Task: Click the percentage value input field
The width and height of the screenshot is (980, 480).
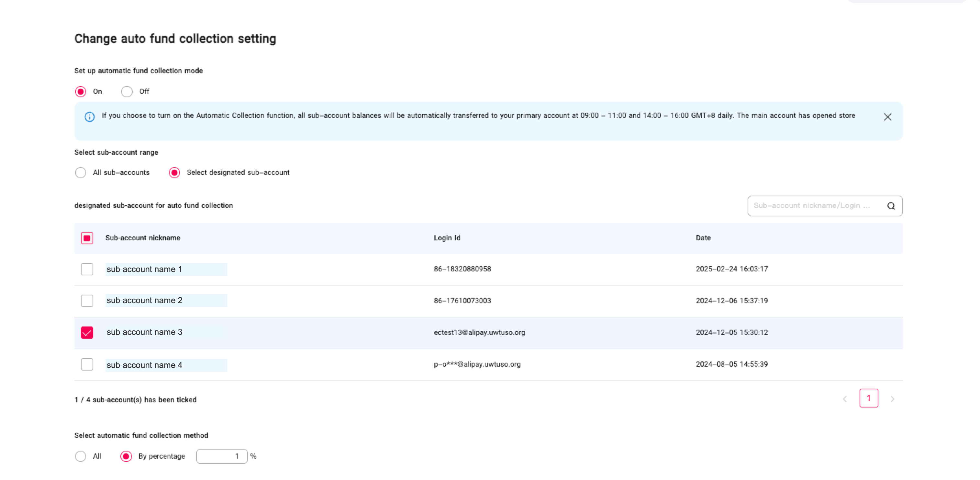Action: point(222,456)
